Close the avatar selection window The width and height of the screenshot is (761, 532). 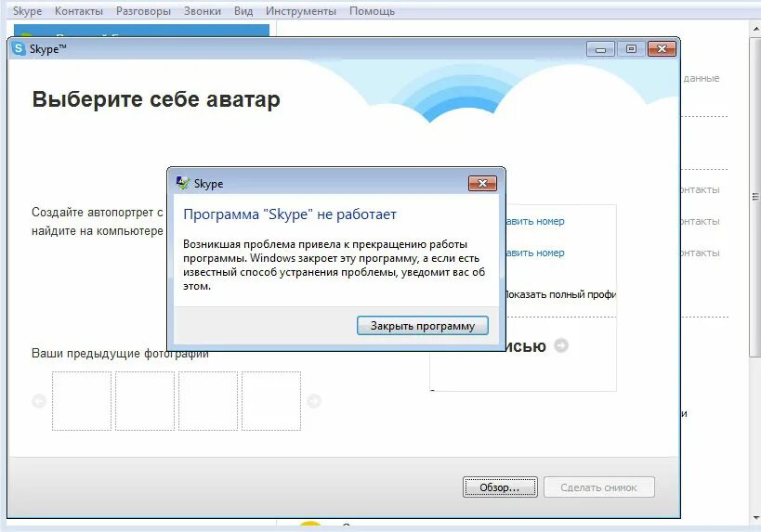tap(662, 49)
